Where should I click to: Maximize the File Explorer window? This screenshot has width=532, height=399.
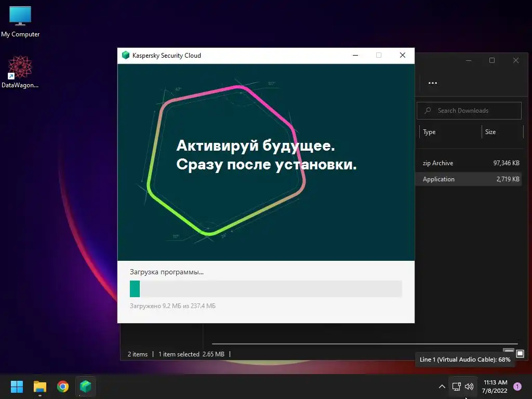pos(492,60)
